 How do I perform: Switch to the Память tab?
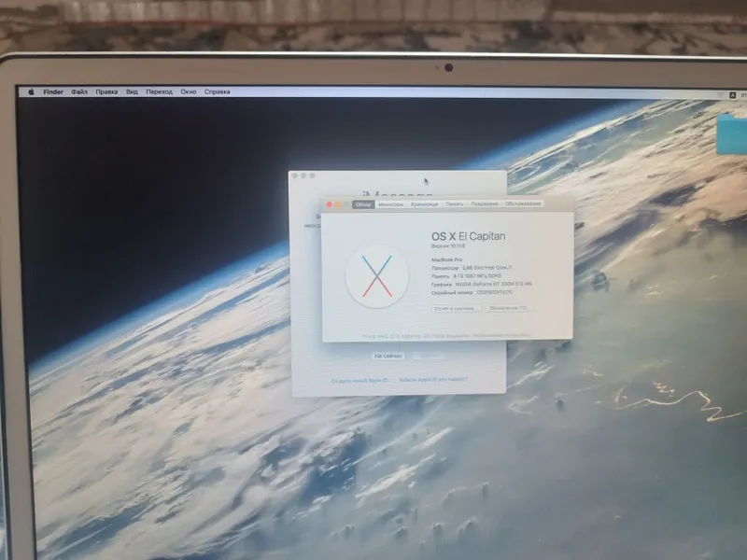coord(455,203)
